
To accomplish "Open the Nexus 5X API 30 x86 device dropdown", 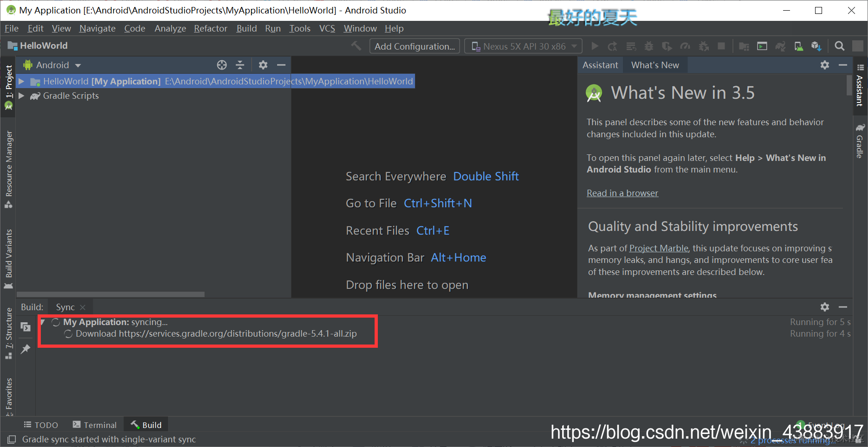I will tap(524, 46).
